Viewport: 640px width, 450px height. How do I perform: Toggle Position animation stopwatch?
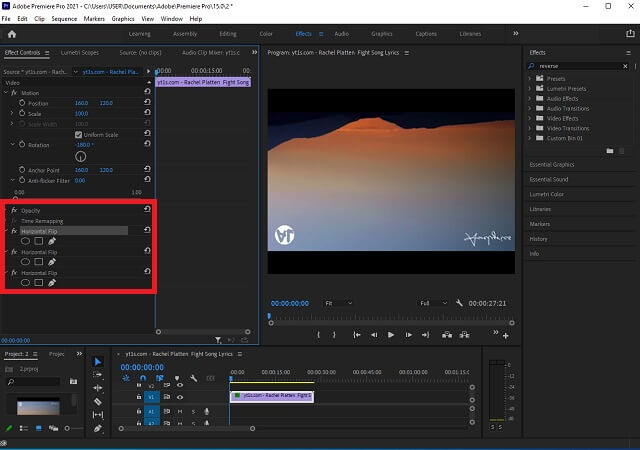(22, 103)
